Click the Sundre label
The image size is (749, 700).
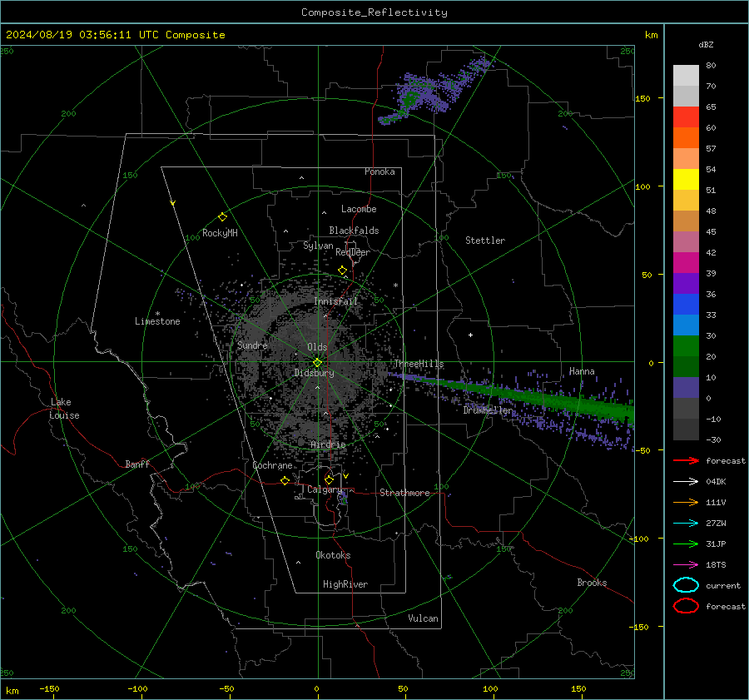[x=252, y=345]
